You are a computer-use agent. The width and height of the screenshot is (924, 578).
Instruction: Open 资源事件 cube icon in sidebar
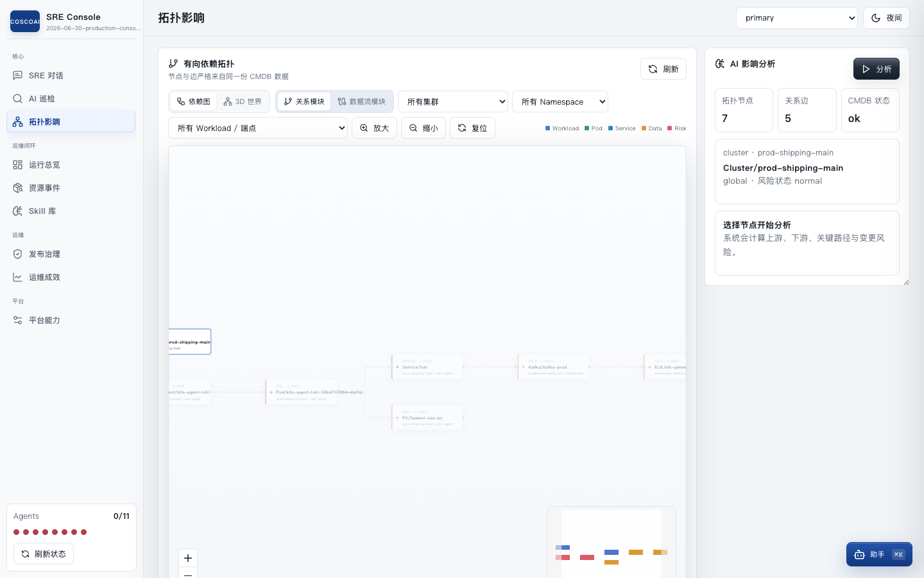18,188
